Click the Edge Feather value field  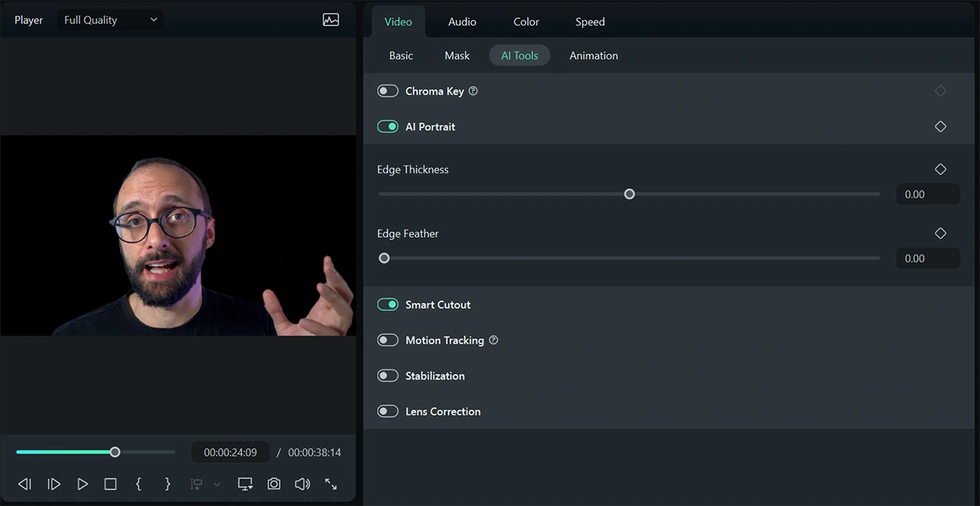(x=928, y=258)
